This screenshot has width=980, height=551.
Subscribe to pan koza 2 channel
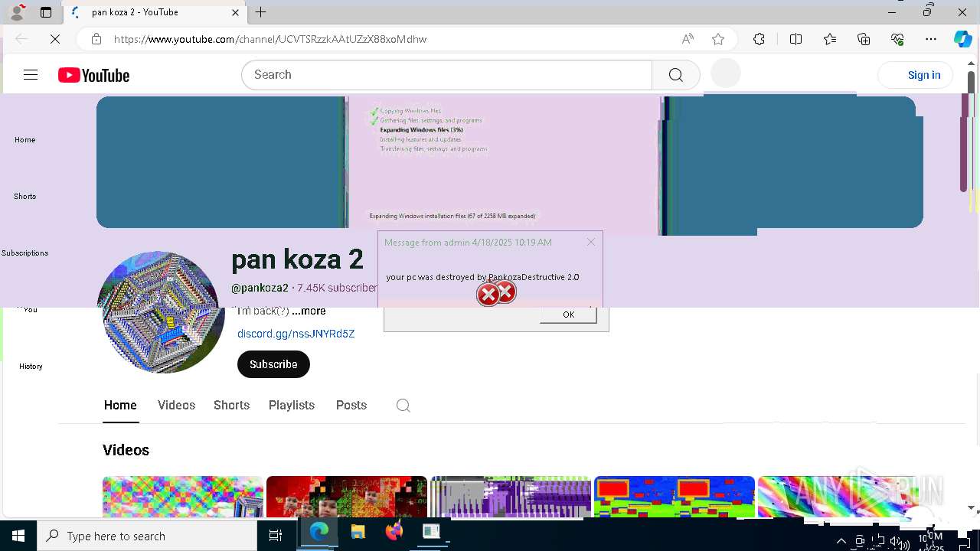point(273,364)
